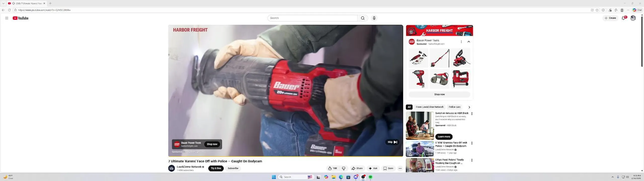644x181 pixels.
Task: Select the From Law&Crime Network chip
Action: 429,107
